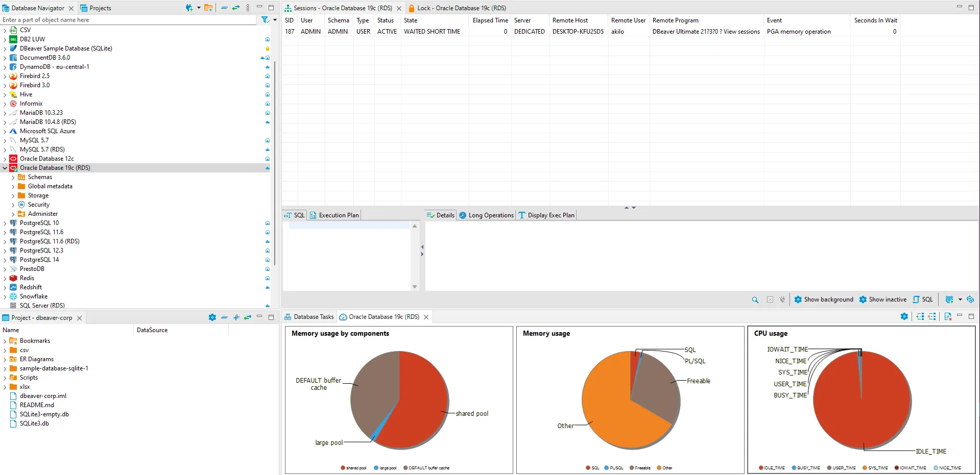Expand the Security node
The image size is (980, 475).
pos(13,205)
